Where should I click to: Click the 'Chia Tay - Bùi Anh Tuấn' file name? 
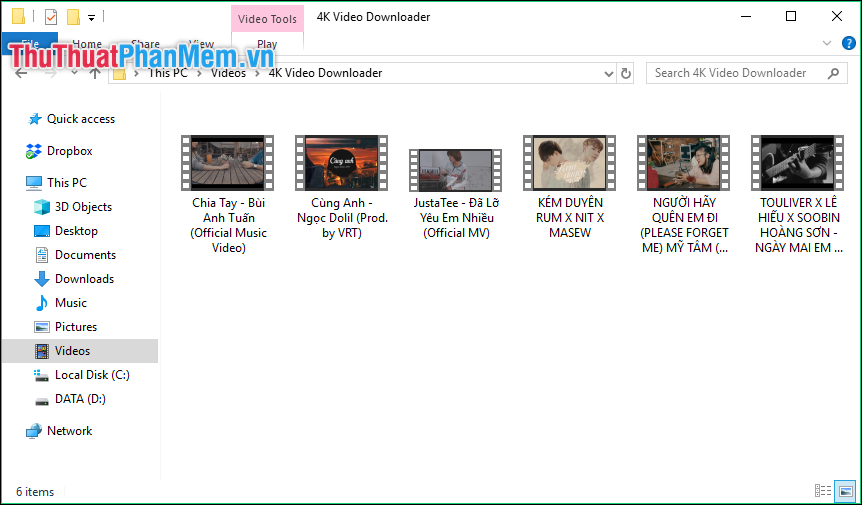pyautogui.click(x=229, y=225)
